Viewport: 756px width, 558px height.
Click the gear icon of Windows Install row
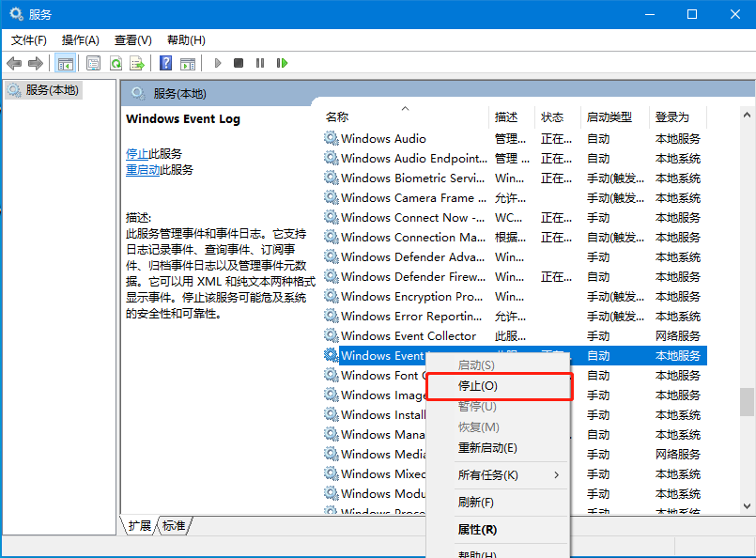coord(331,415)
